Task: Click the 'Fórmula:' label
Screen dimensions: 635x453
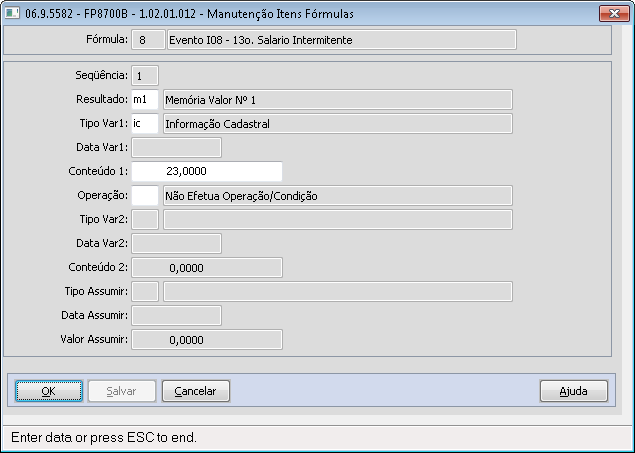Action: click(107, 39)
